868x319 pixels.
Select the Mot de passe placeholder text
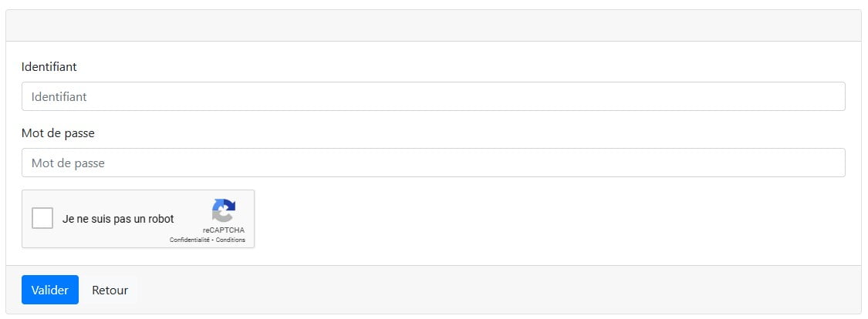click(68, 163)
